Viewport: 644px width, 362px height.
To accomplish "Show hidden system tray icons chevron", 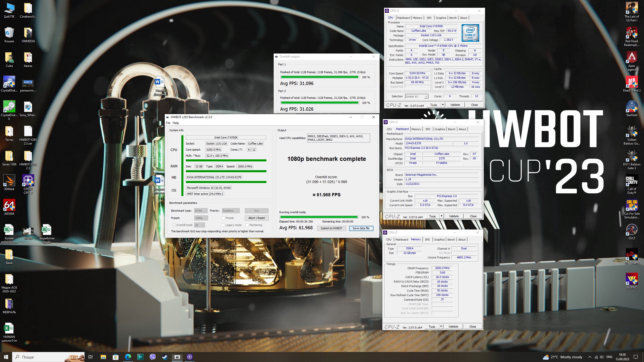I will (590, 357).
